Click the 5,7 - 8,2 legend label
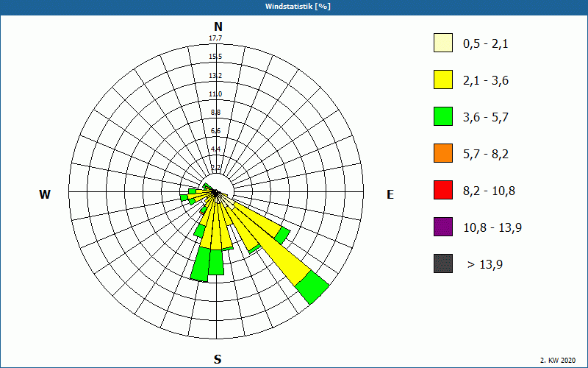Image resolution: width=588 pixels, height=368 pixels. (x=486, y=155)
